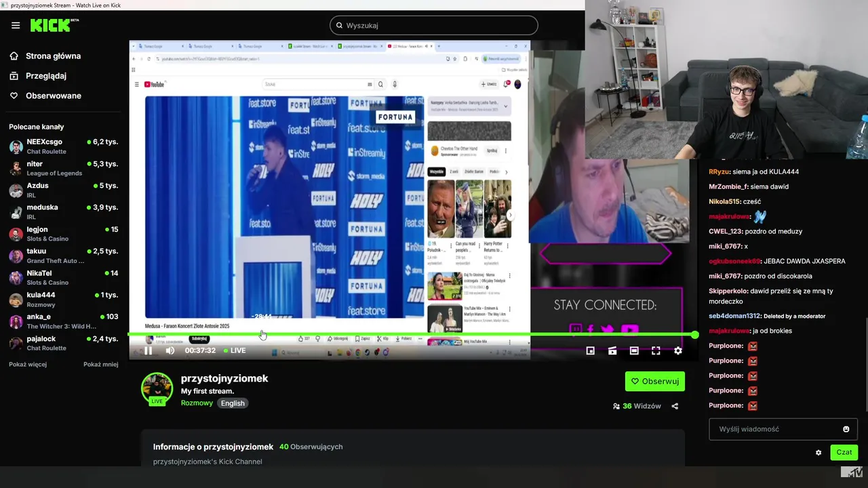This screenshot has height=488, width=868.
Task: Click the progress bar end handle
Action: 695,335
